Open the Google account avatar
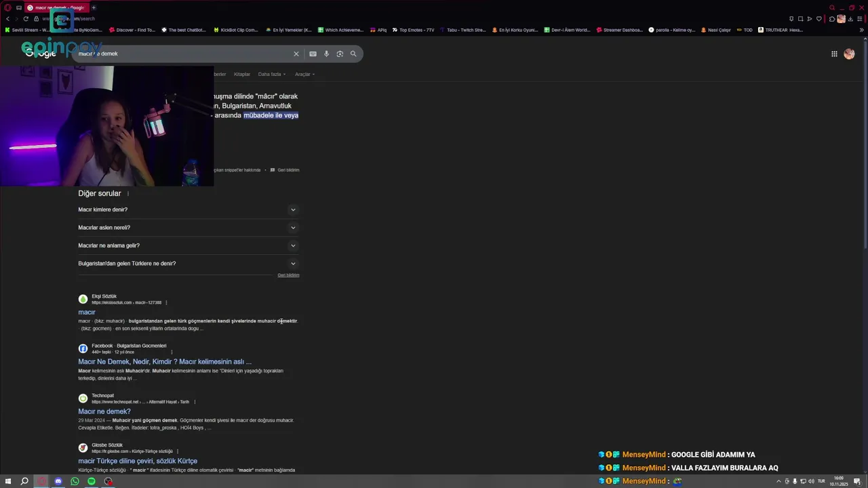868x488 pixels. coord(849,54)
